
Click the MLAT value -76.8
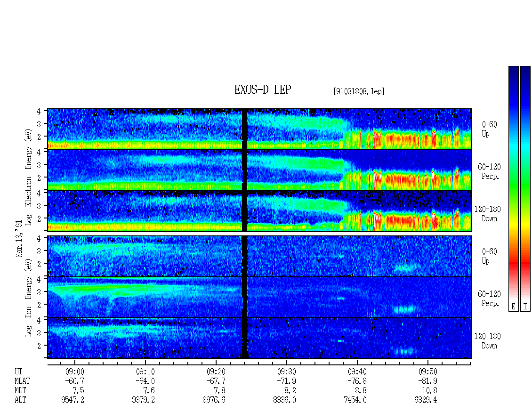[357, 381]
